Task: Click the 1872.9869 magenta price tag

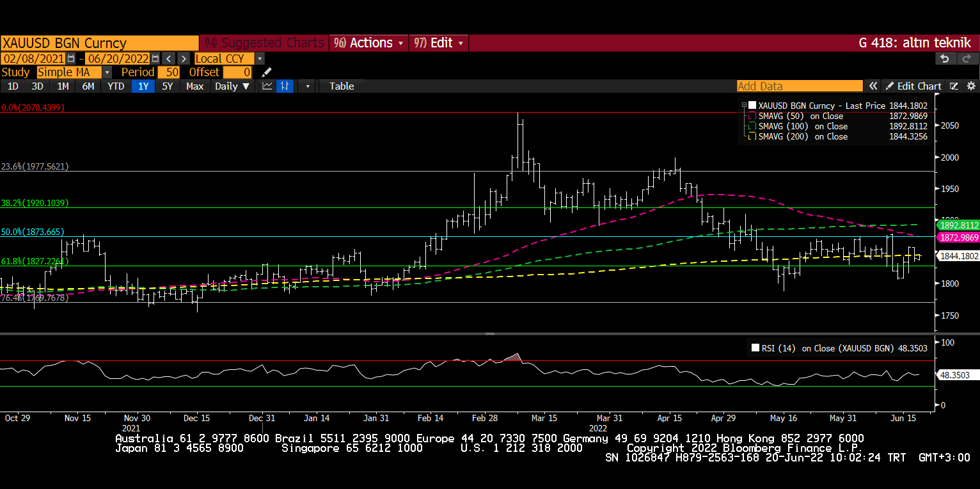Action: [x=959, y=237]
